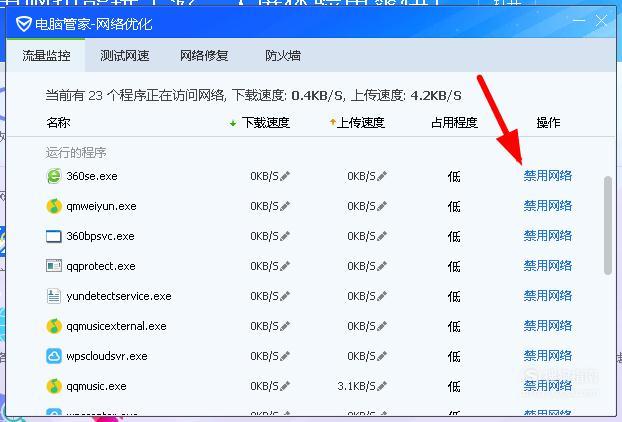Click 禁用网络 for qqmusic.exe
This screenshot has height=422, width=622.
[547, 386]
